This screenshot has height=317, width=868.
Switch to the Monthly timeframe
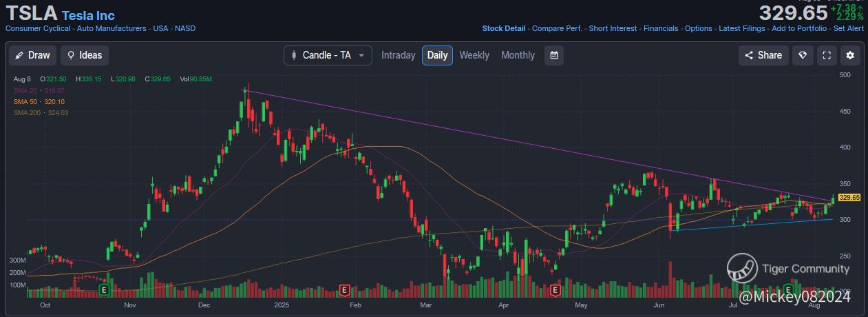click(x=518, y=55)
